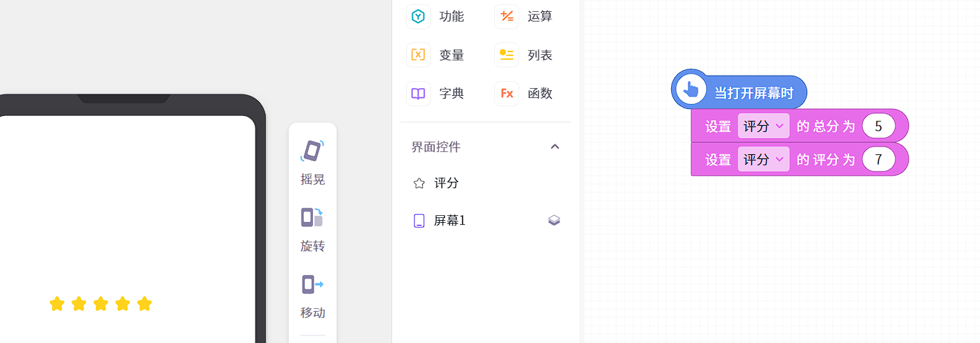Select the 列表 category icon
Screen dimensions: 980x343
click(507, 55)
